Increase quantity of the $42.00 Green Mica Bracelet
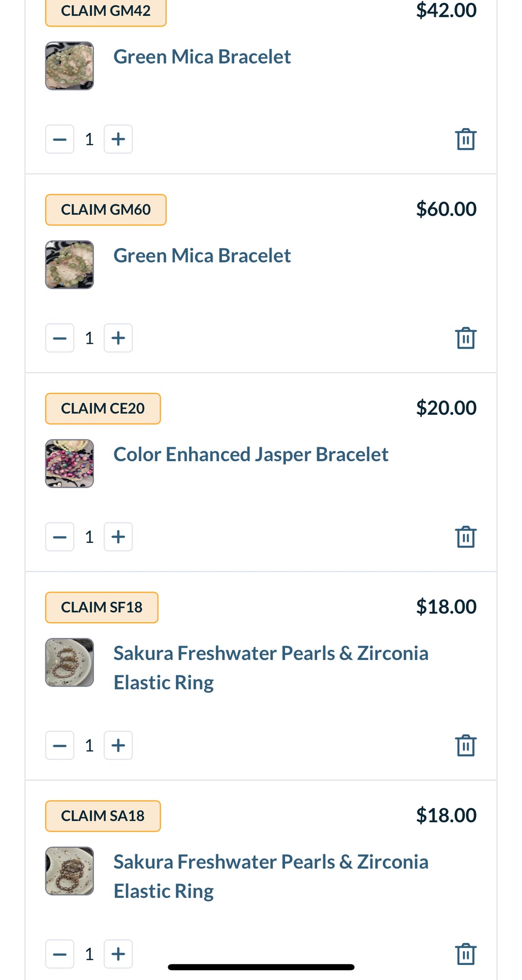Image resolution: width=522 pixels, height=980 pixels. pyautogui.click(x=118, y=139)
